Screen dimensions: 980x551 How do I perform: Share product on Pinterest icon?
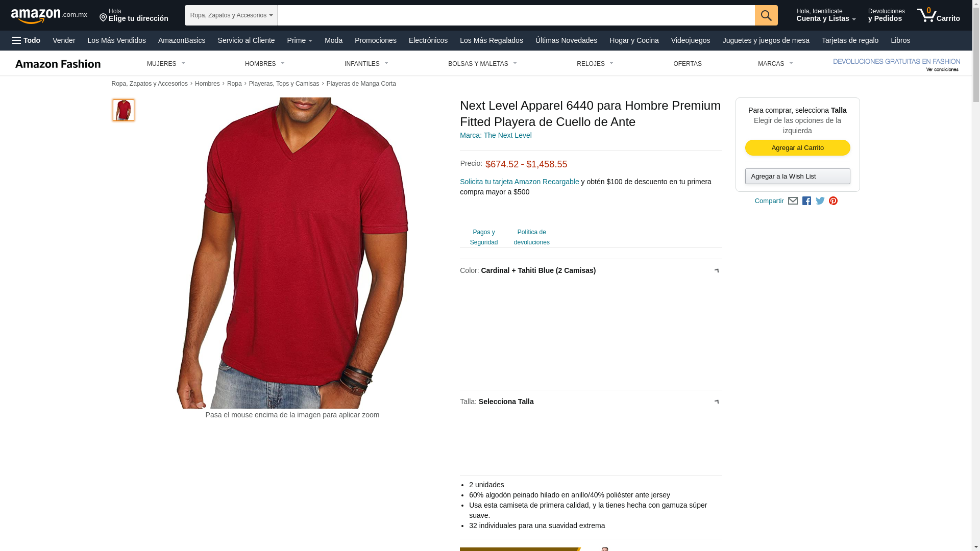833,201
